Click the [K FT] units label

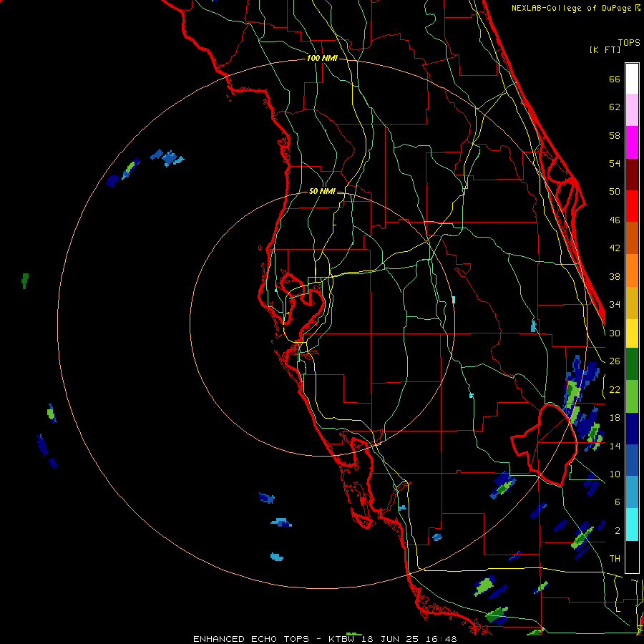[605, 50]
